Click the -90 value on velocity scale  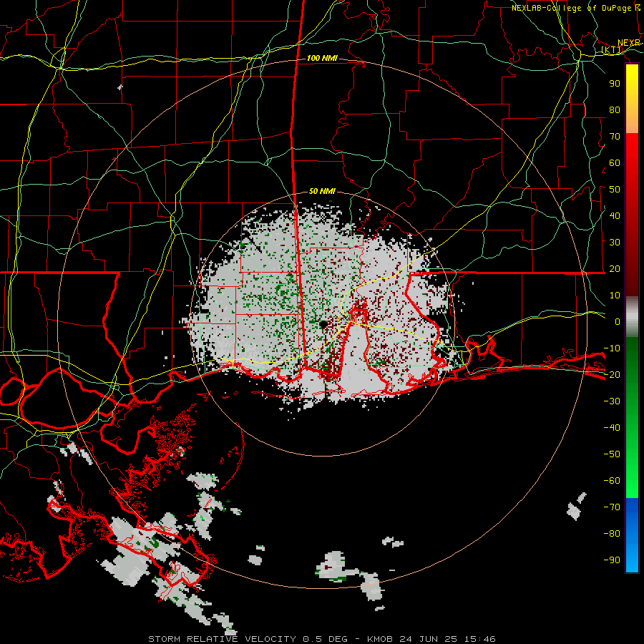[612, 560]
